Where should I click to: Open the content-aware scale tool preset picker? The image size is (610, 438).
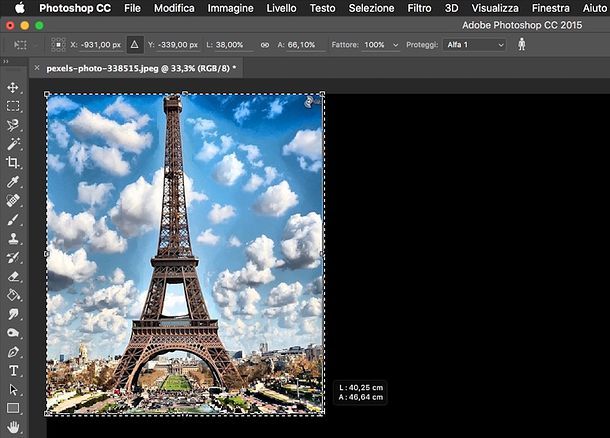25,45
